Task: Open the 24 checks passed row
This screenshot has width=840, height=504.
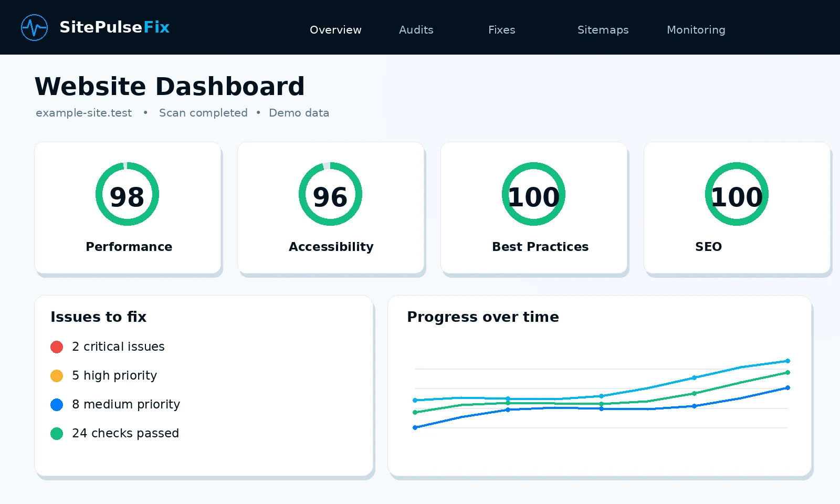Action: coord(115,433)
